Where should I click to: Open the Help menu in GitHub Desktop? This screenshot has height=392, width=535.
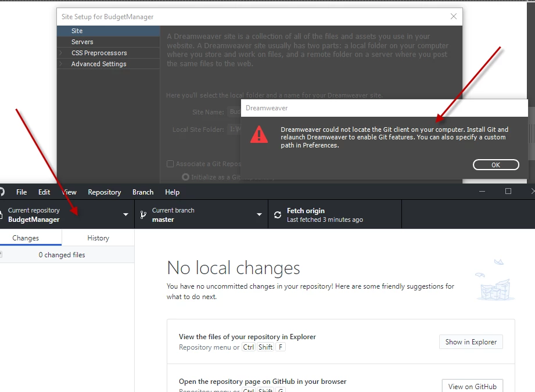pyautogui.click(x=173, y=192)
